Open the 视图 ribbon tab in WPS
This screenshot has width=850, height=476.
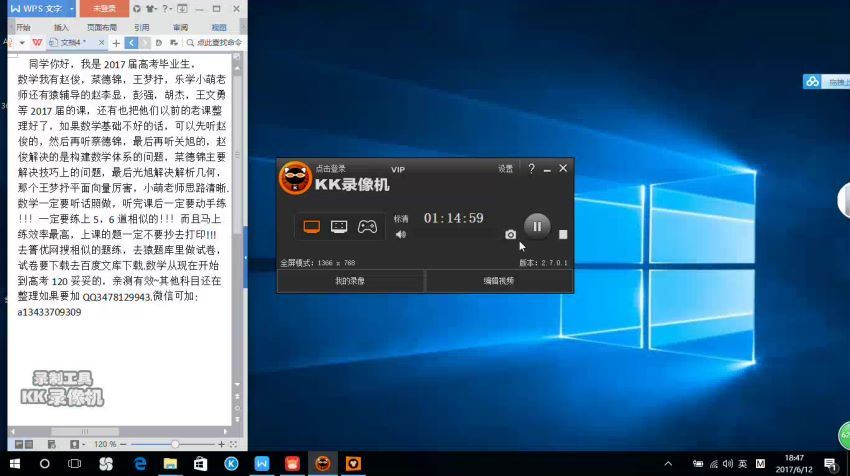click(x=219, y=27)
